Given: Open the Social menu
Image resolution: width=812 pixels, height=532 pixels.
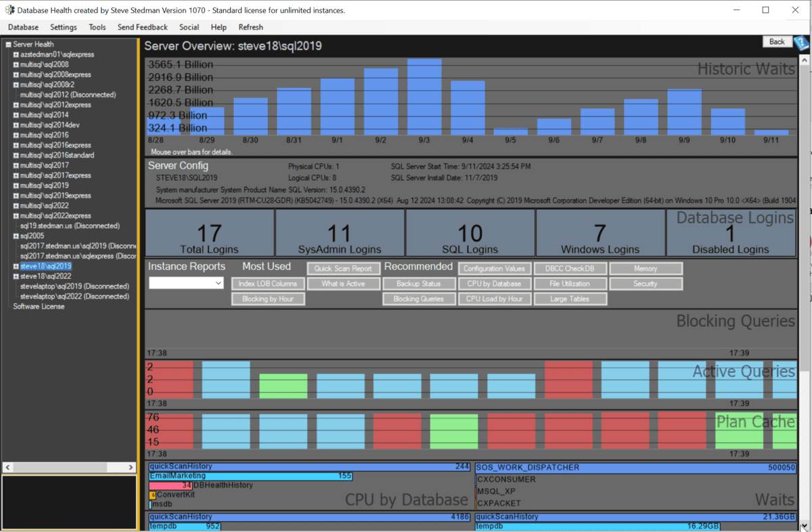Looking at the screenshot, I should pyautogui.click(x=189, y=27).
